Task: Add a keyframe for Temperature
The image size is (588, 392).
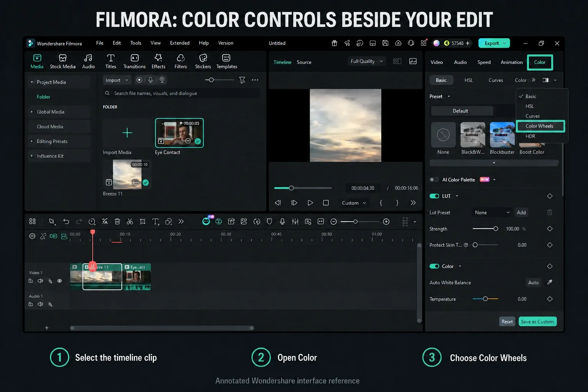Action: click(x=550, y=299)
